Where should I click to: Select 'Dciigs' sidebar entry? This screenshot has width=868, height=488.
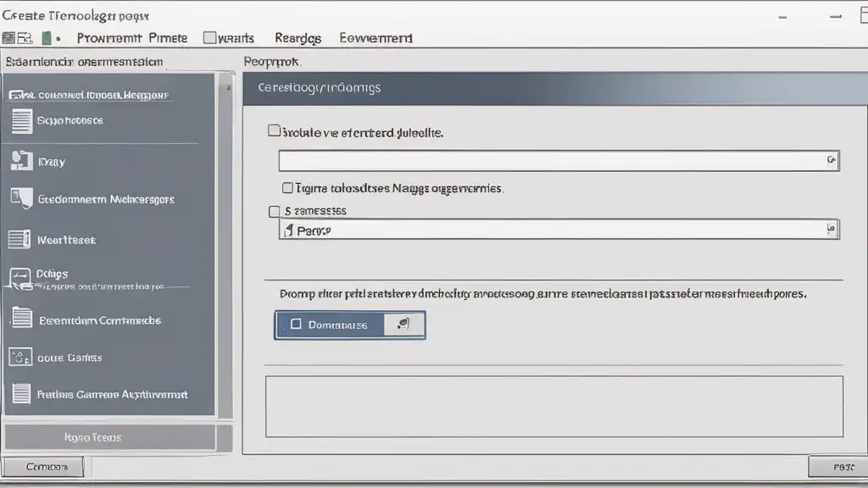coord(52,274)
